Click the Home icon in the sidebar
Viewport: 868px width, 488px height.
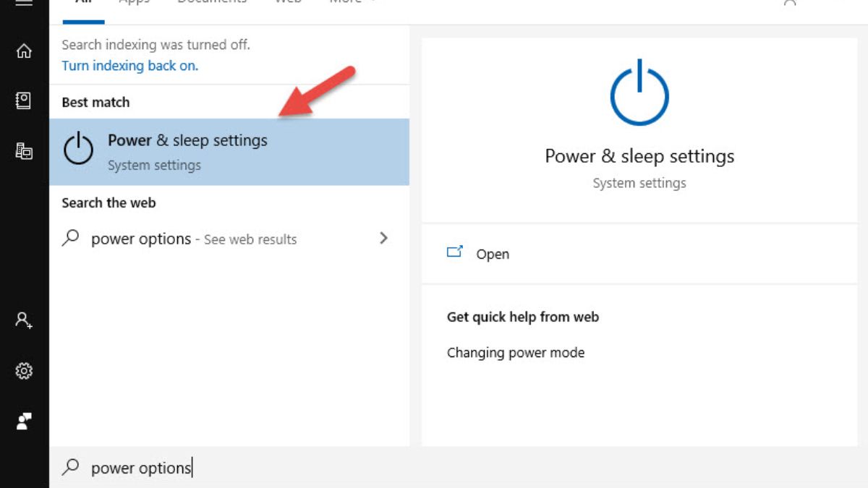coord(24,51)
